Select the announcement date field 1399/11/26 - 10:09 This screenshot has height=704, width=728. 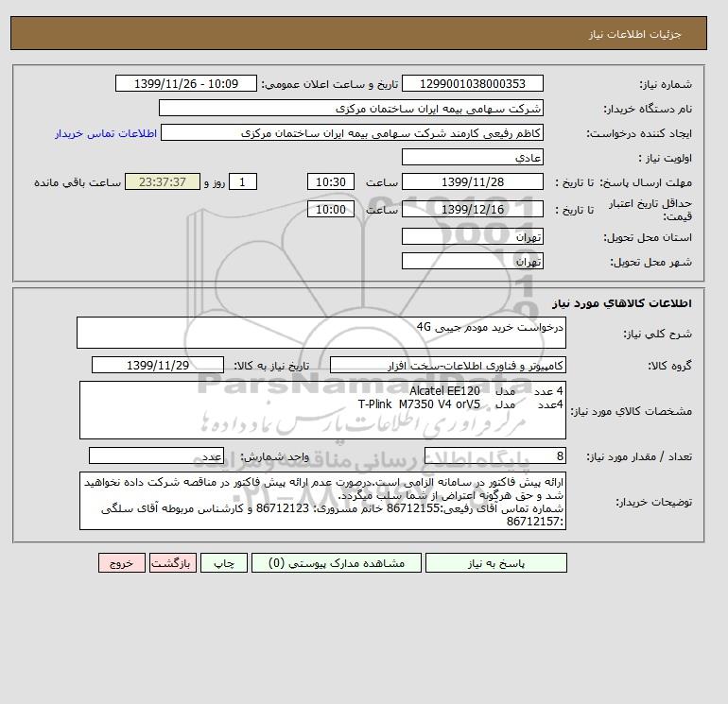click(185, 83)
